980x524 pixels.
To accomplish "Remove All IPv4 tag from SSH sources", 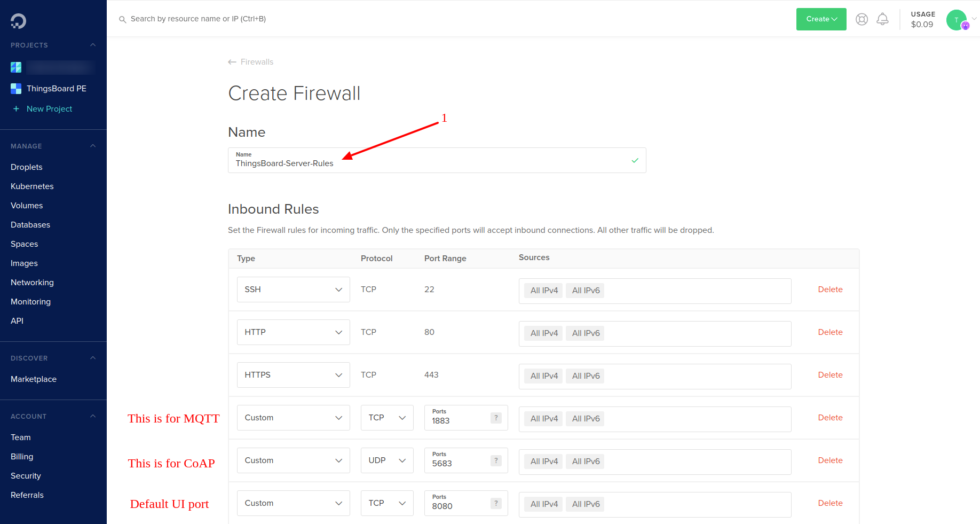I will click(544, 291).
